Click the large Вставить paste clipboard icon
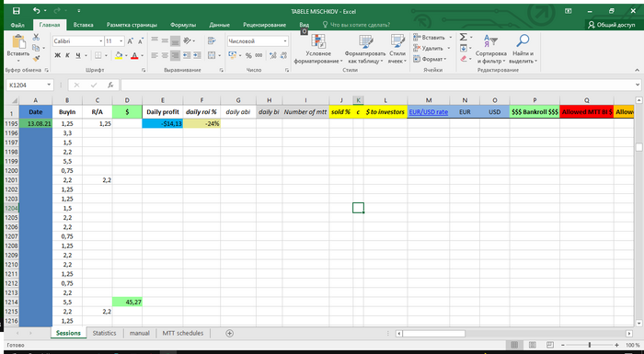 pyautogui.click(x=18, y=41)
